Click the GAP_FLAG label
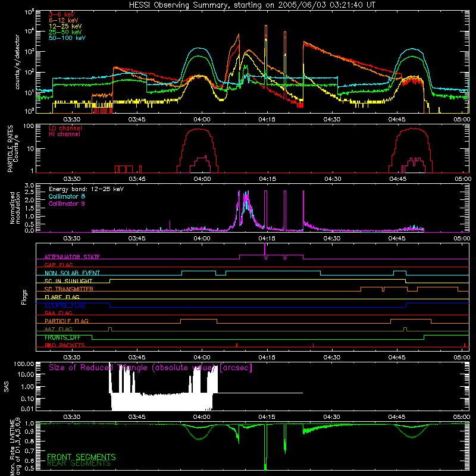Image resolution: width=476 pixels, height=476 pixels. [58, 265]
